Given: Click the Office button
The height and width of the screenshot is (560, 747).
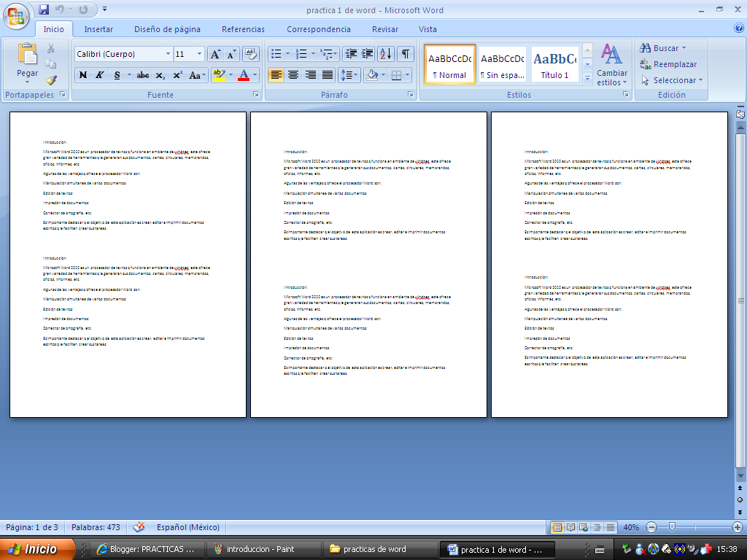Looking at the screenshot, I should tap(16, 17).
